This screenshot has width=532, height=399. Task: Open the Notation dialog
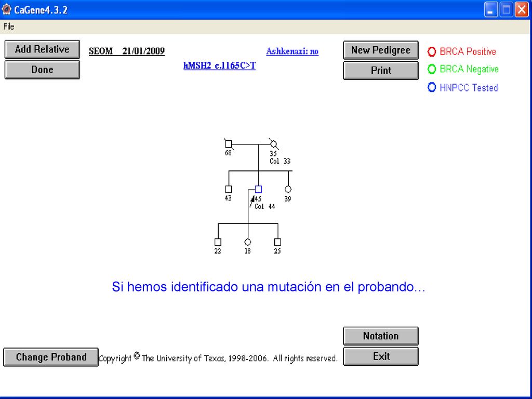[x=381, y=336]
